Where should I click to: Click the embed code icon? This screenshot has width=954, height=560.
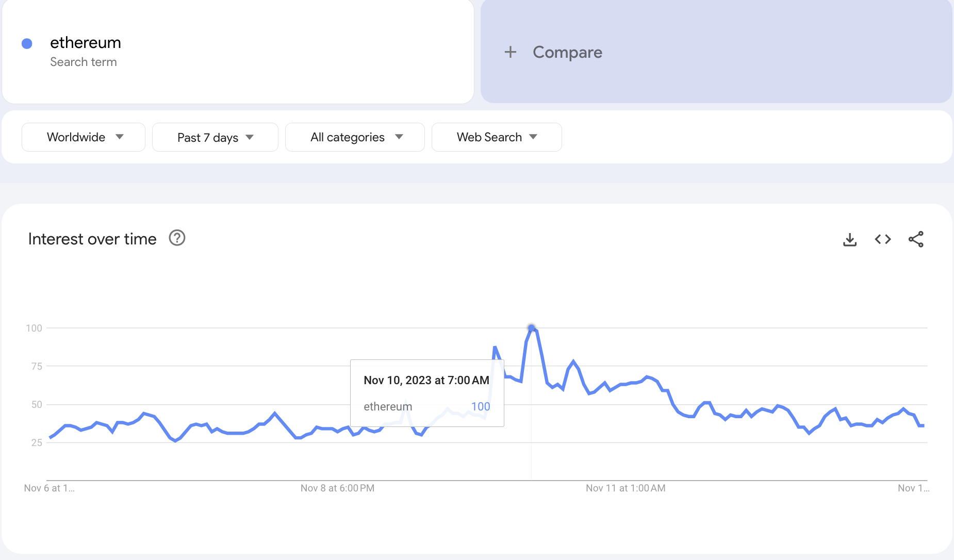(x=883, y=239)
